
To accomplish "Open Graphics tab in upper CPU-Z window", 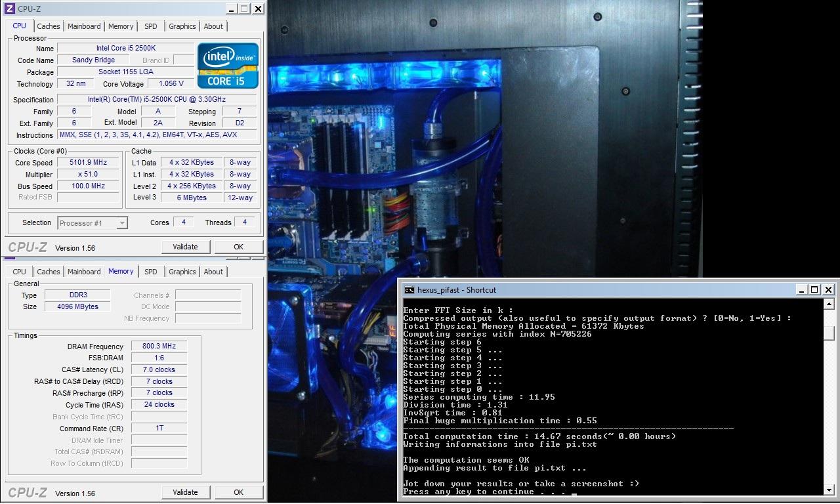I will tap(182, 26).
